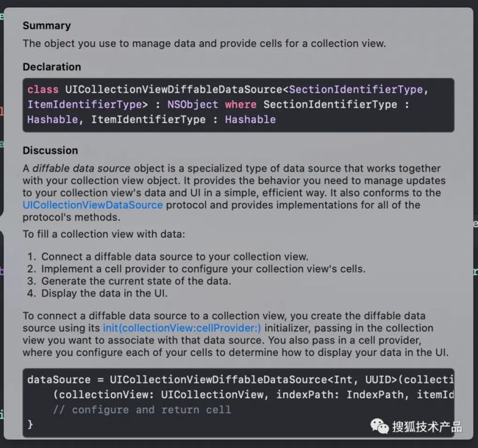Click the italic 'diffable data source' phrase
Viewport: 478px width, 448px height.
pyautogui.click(x=82, y=168)
